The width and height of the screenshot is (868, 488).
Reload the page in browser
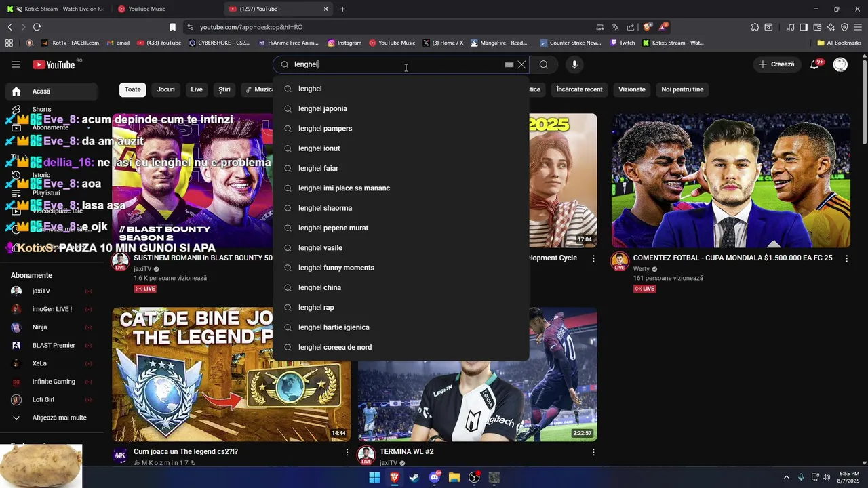coord(37,27)
